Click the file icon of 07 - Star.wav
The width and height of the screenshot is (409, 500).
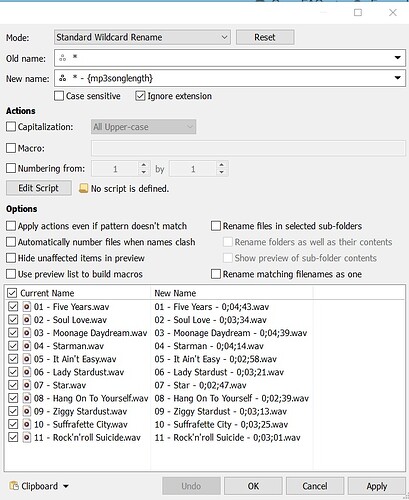click(27, 385)
